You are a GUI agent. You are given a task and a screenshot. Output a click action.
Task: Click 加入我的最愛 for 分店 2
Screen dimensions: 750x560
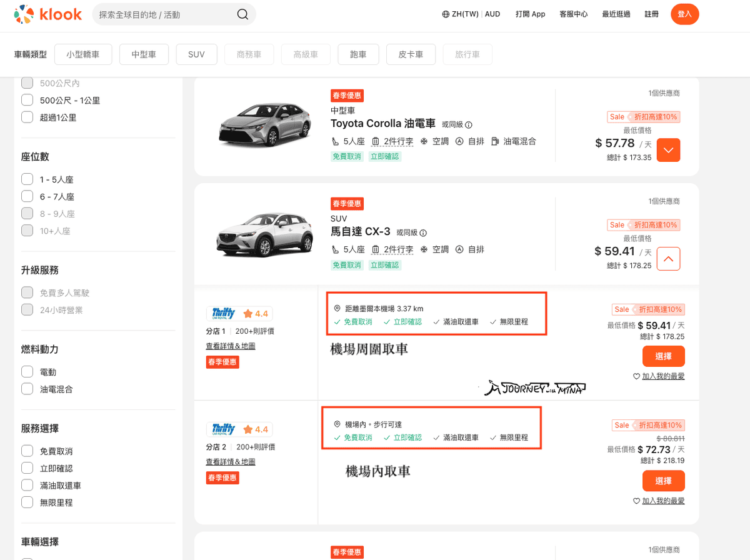[x=663, y=501]
